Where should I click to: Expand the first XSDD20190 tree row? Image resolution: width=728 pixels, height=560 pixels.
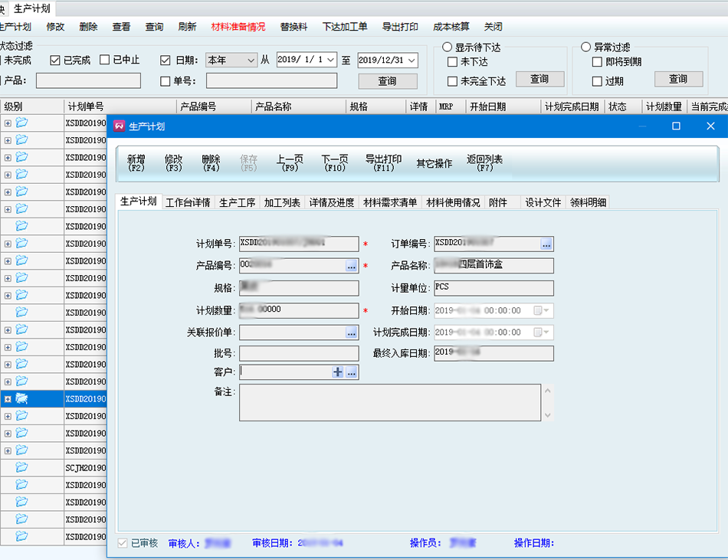point(8,123)
